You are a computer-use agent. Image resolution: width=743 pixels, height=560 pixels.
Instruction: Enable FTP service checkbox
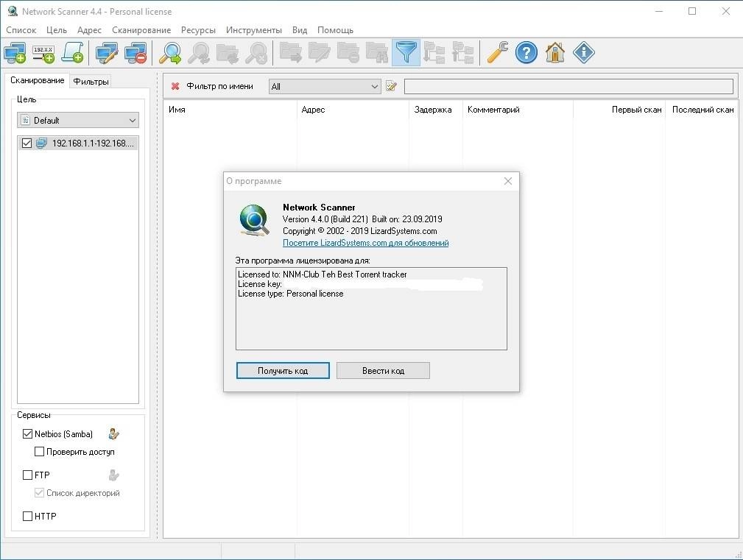point(27,475)
